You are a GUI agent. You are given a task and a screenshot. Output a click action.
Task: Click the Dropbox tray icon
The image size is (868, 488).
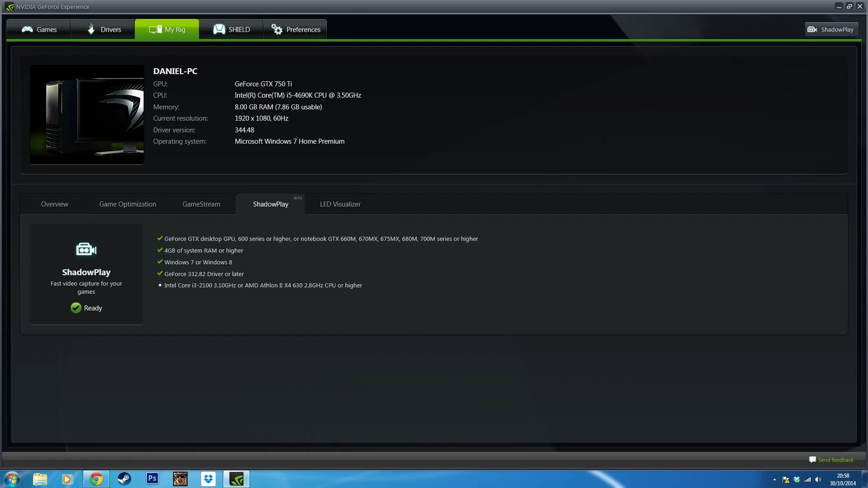click(x=797, y=479)
